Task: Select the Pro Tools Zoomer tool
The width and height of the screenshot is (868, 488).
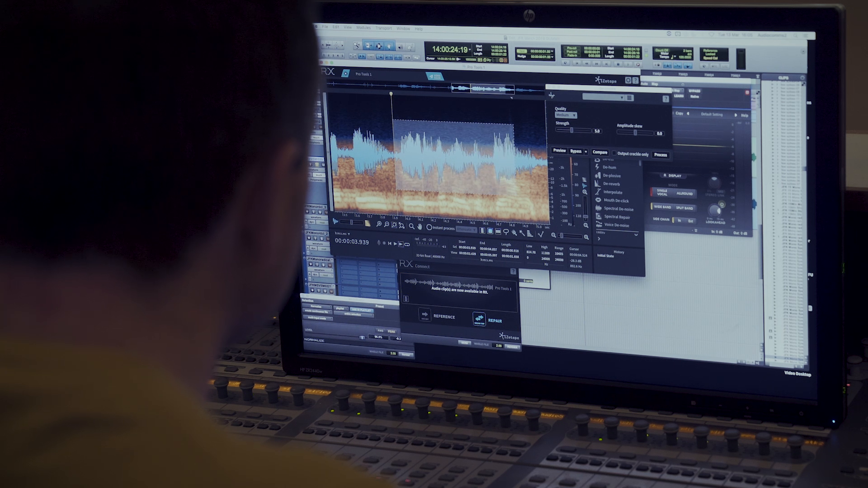Action: pyautogui.click(x=357, y=46)
